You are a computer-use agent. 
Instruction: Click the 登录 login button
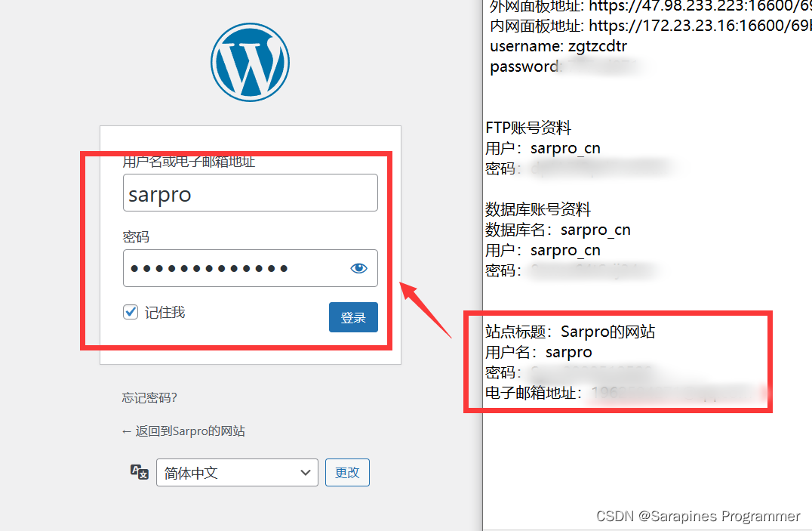pos(353,317)
